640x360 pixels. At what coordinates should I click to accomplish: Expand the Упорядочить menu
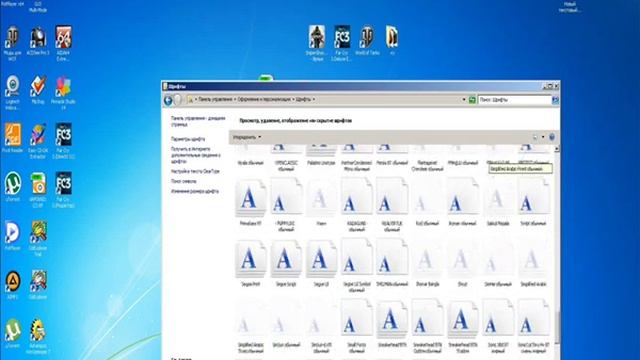pos(247,137)
